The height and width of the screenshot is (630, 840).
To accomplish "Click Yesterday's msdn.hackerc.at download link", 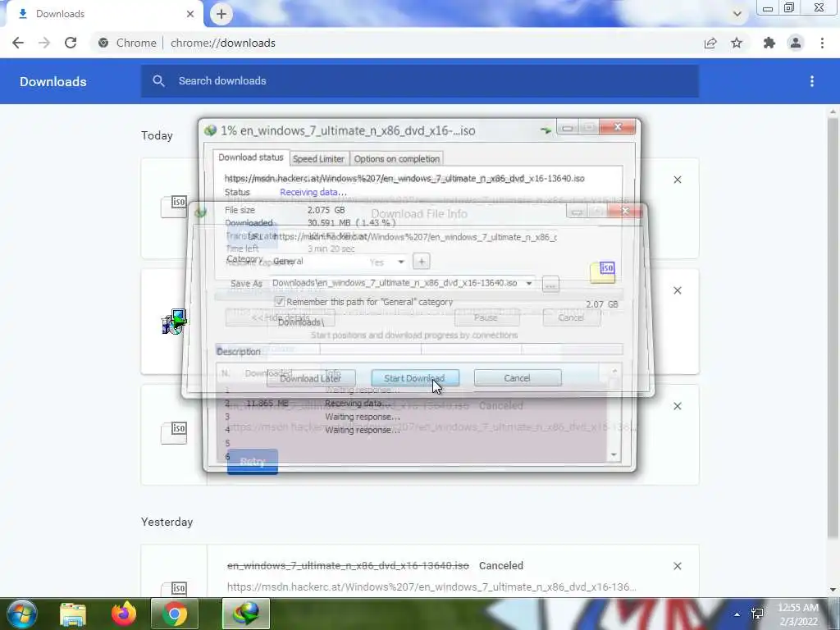I will pyautogui.click(x=431, y=587).
